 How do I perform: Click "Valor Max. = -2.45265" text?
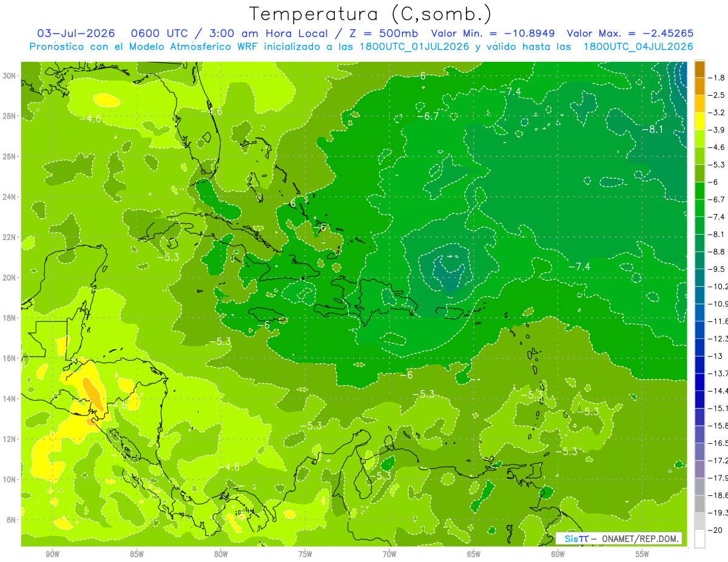coord(630,33)
